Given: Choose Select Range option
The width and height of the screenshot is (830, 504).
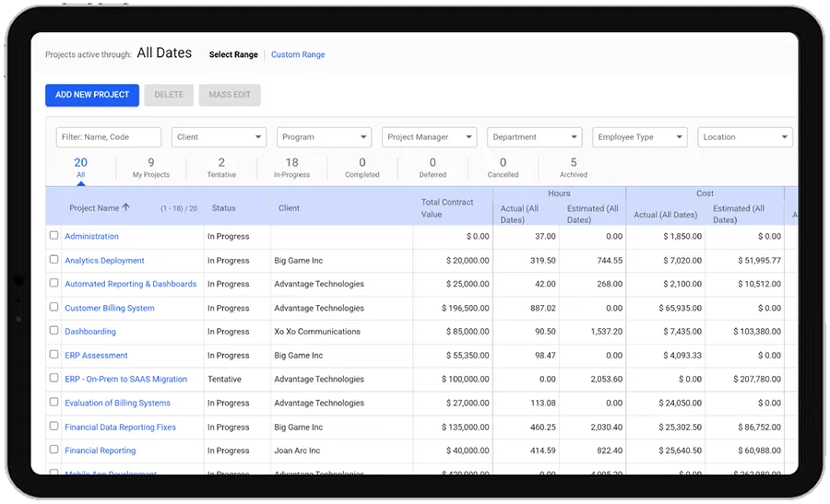Looking at the screenshot, I should coord(233,54).
